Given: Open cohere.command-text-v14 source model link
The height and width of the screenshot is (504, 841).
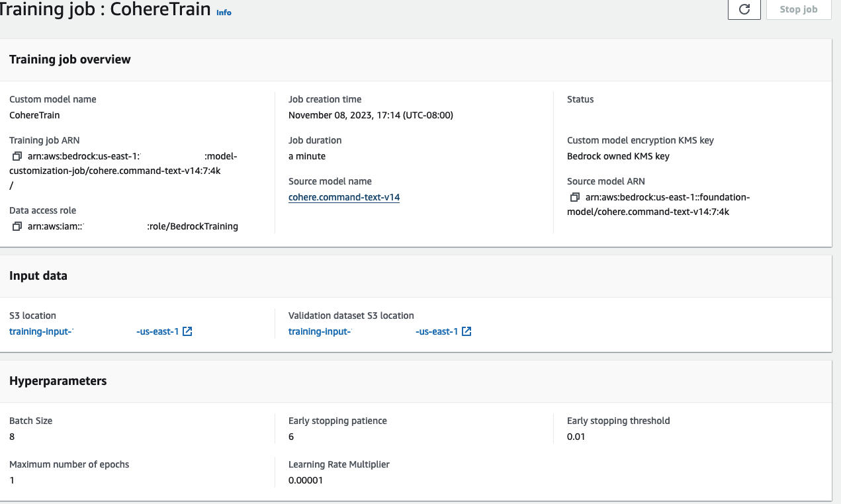Looking at the screenshot, I should [344, 197].
